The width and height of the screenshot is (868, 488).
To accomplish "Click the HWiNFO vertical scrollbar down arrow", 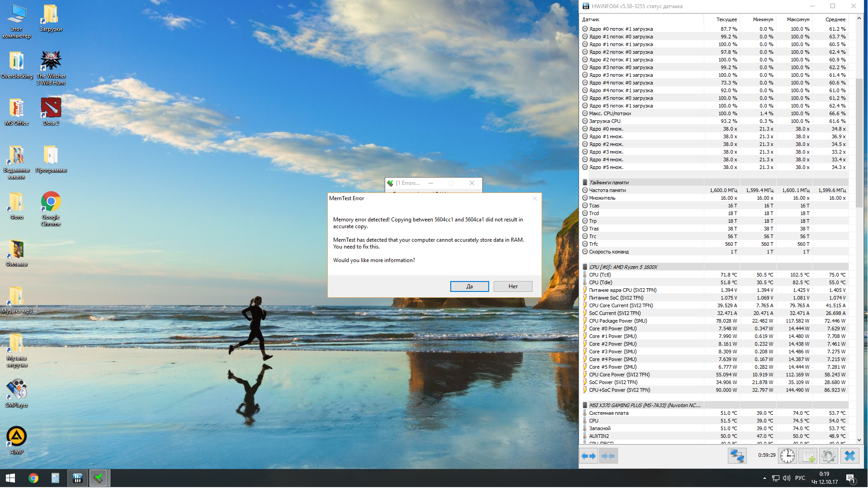I will coord(859,440).
